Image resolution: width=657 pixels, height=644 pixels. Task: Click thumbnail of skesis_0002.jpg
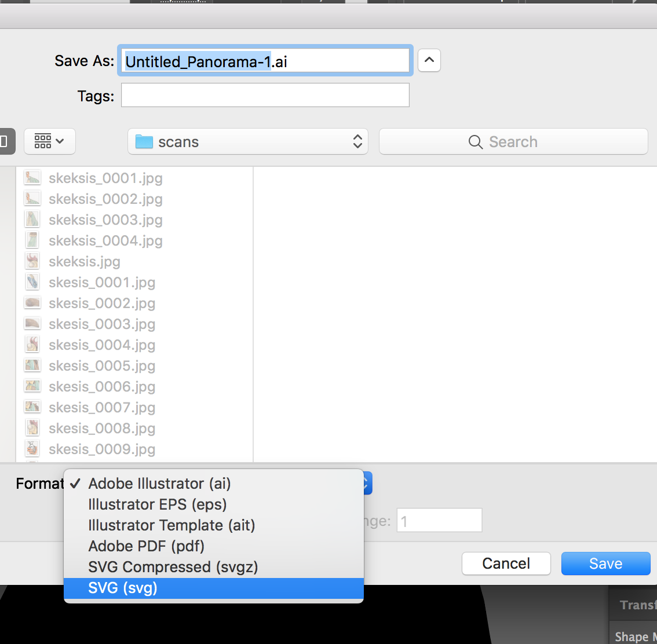(x=32, y=302)
